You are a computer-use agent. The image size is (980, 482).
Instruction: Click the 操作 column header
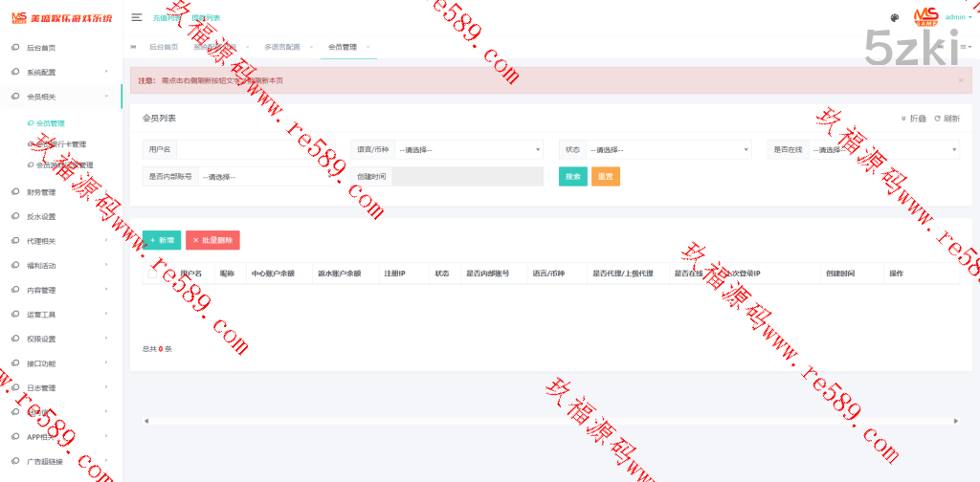click(x=896, y=274)
